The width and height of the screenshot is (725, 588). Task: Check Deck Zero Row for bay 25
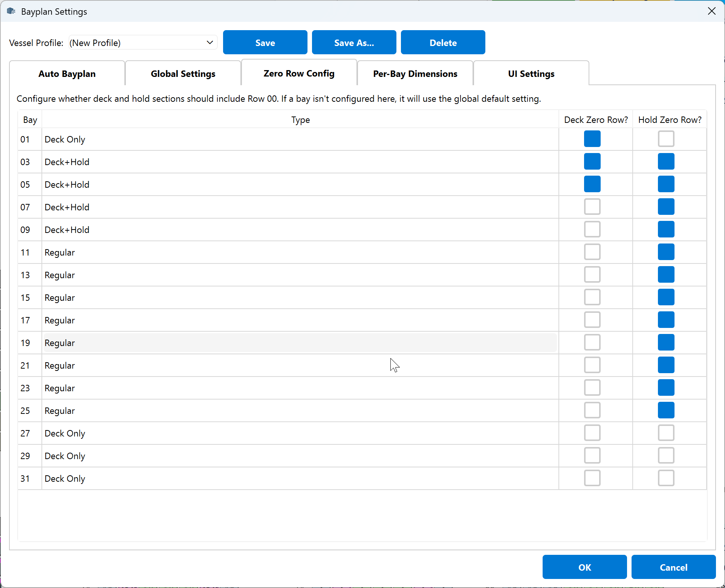point(592,410)
